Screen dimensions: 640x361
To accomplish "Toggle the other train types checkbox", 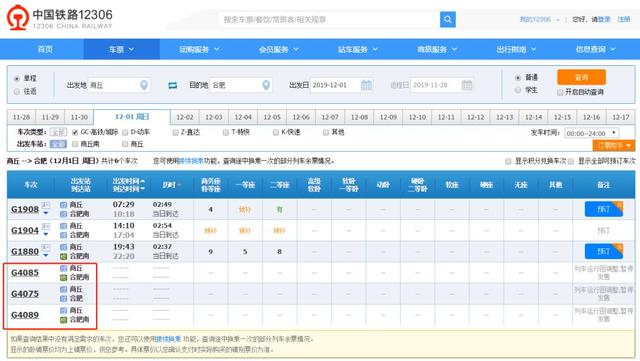I will coord(326,132).
